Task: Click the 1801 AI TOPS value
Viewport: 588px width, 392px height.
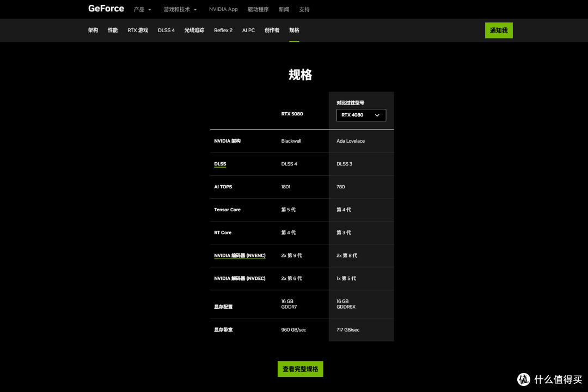Action: [x=285, y=187]
